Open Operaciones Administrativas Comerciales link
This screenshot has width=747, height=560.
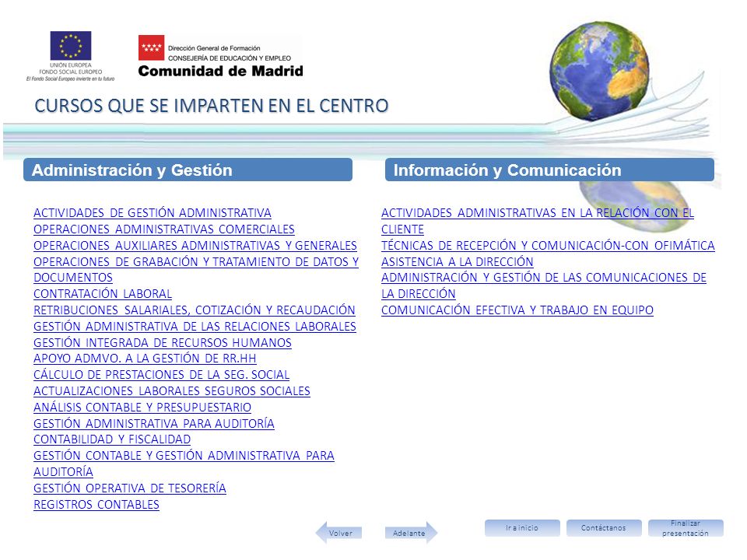164,229
